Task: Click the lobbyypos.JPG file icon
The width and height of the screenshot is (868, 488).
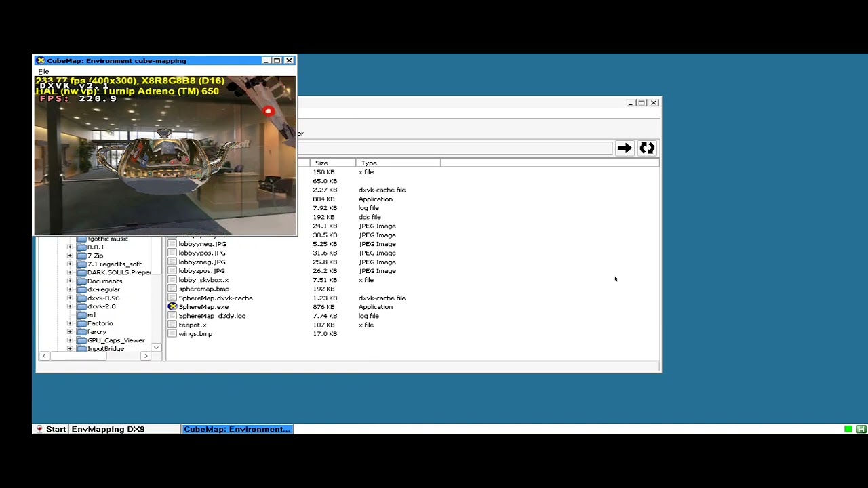Action: click(172, 253)
